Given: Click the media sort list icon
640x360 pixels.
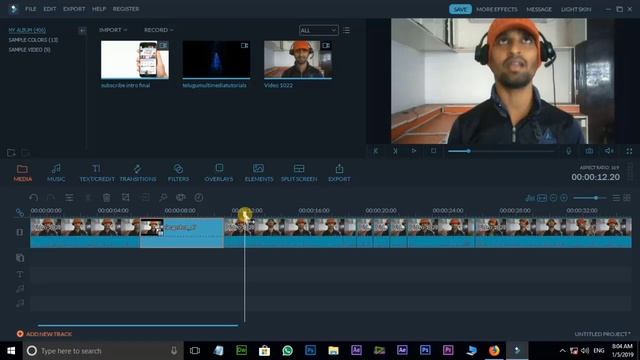Looking at the screenshot, I should coord(346,30).
